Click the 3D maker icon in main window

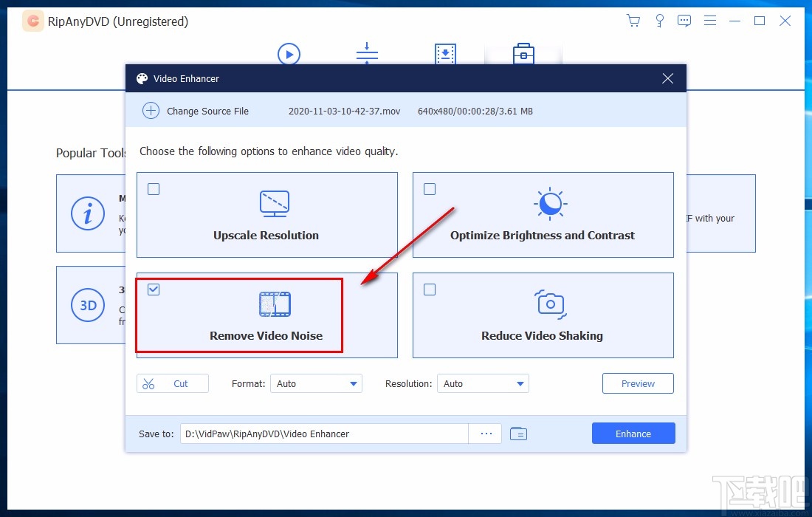pos(88,305)
